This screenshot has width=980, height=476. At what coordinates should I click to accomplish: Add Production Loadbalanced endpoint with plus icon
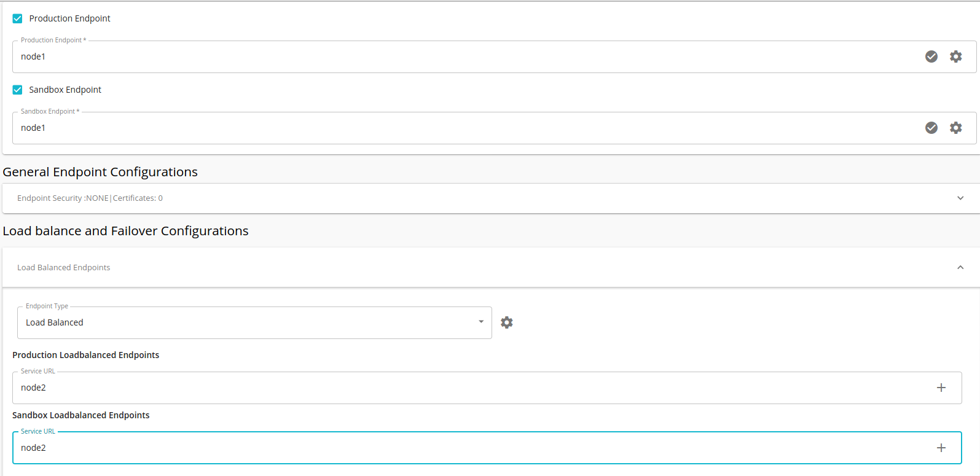pos(941,388)
